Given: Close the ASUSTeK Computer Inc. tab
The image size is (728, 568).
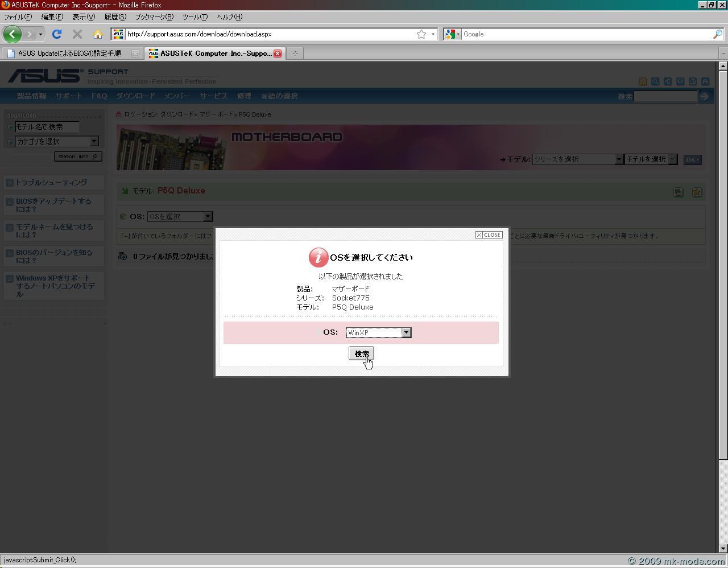Looking at the screenshot, I should click(x=278, y=53).
